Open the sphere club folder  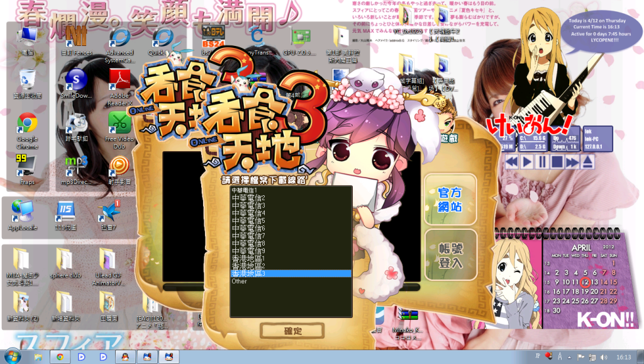tap(65, 263)
